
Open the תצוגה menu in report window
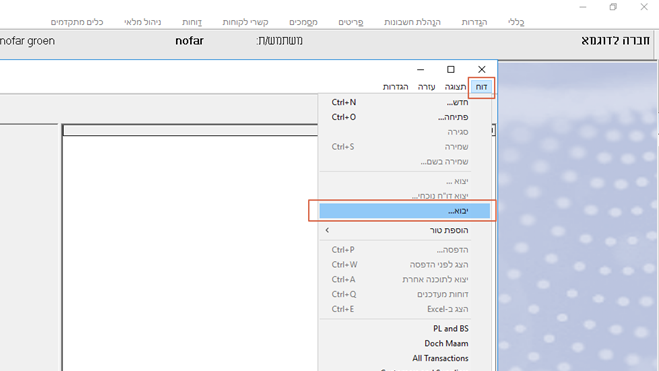[455, 87]
